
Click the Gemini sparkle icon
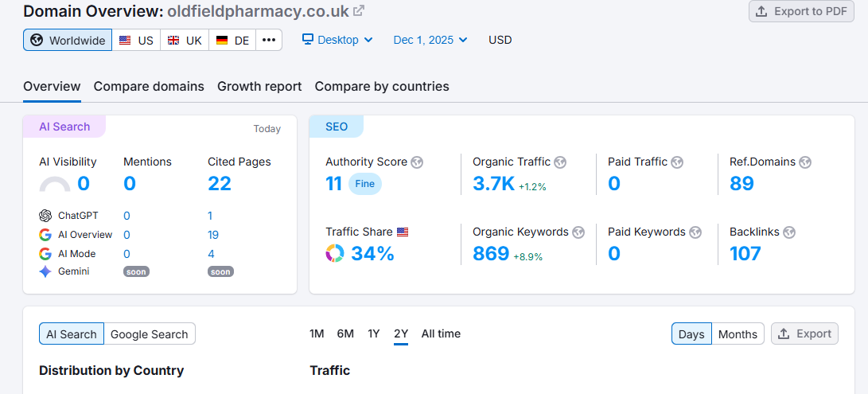click(x=45, y=271)
